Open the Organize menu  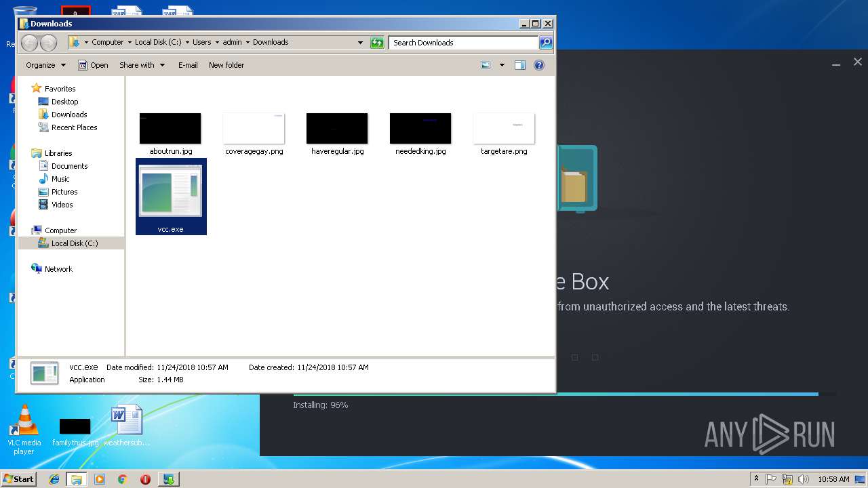click(x=45, y=65)
